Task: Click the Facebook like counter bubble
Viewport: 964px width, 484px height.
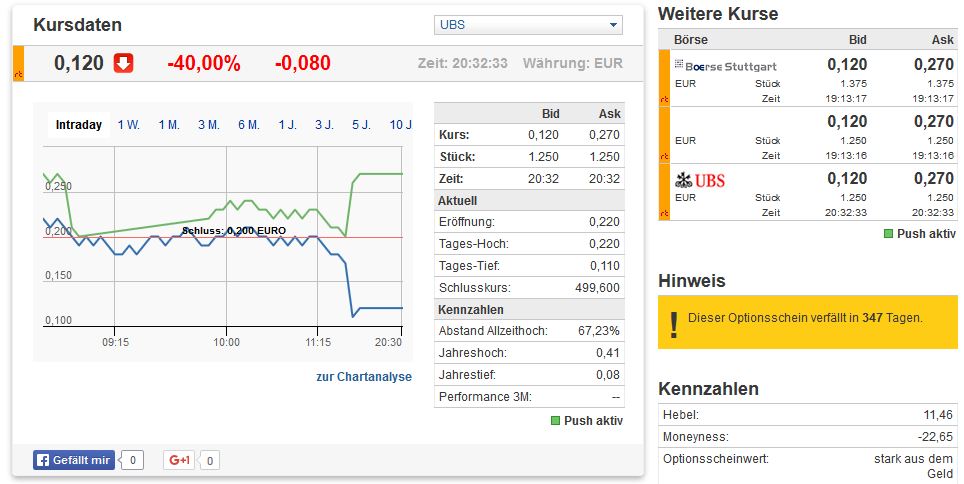Action: [134, 460]
